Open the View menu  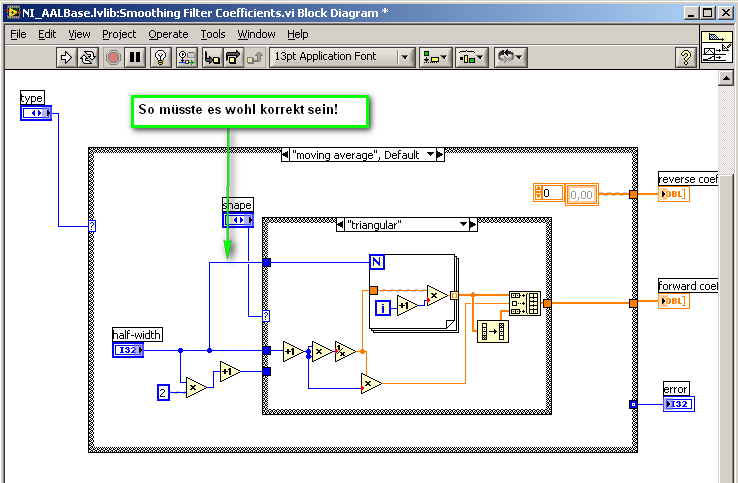tap(79, 34)
